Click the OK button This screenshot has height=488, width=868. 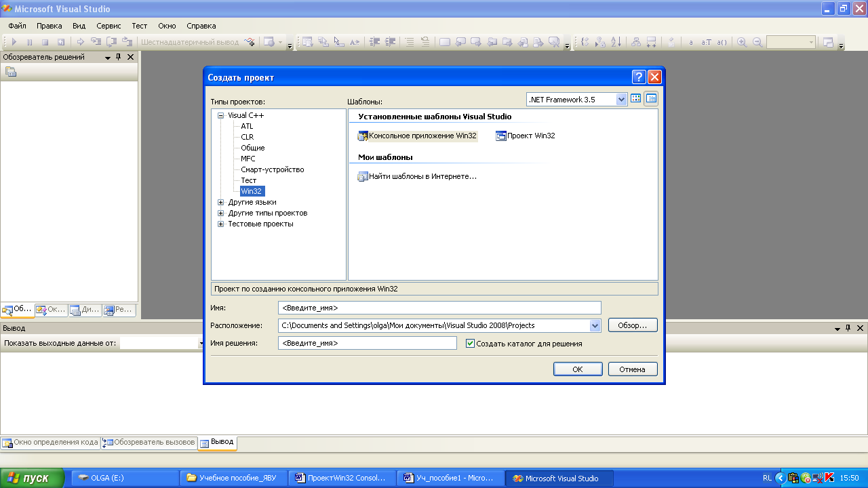[x=578, y=369]
